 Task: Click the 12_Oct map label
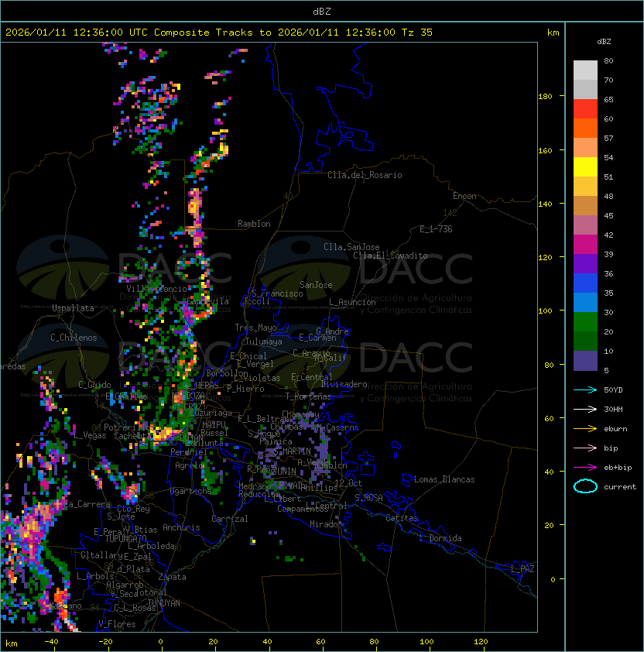point(348,483)
